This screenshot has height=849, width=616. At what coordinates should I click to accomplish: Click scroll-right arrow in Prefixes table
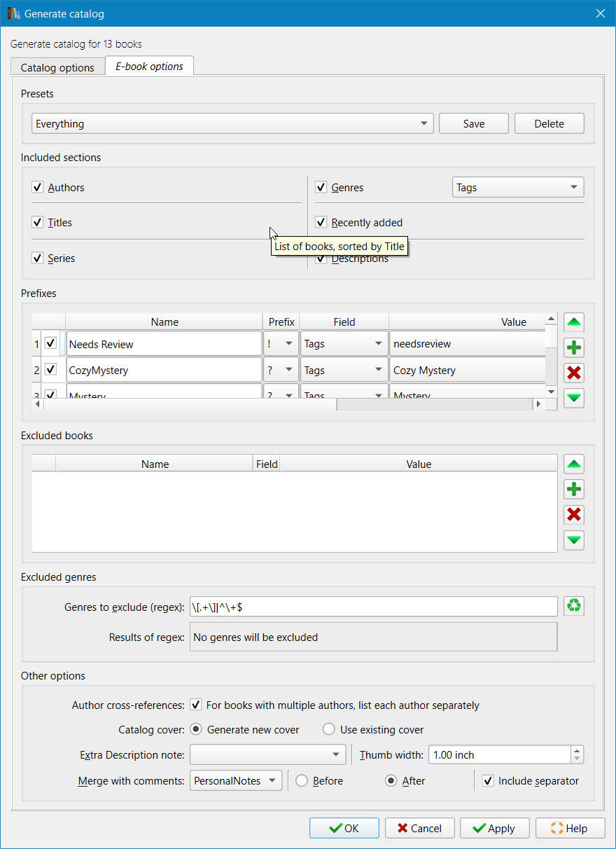538,404
